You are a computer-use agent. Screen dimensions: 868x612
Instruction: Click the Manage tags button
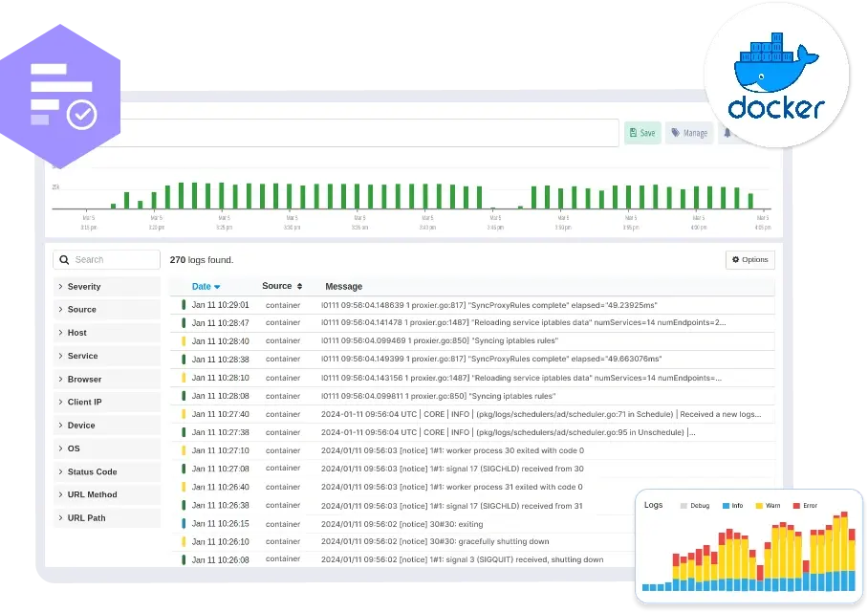(689, 133)
